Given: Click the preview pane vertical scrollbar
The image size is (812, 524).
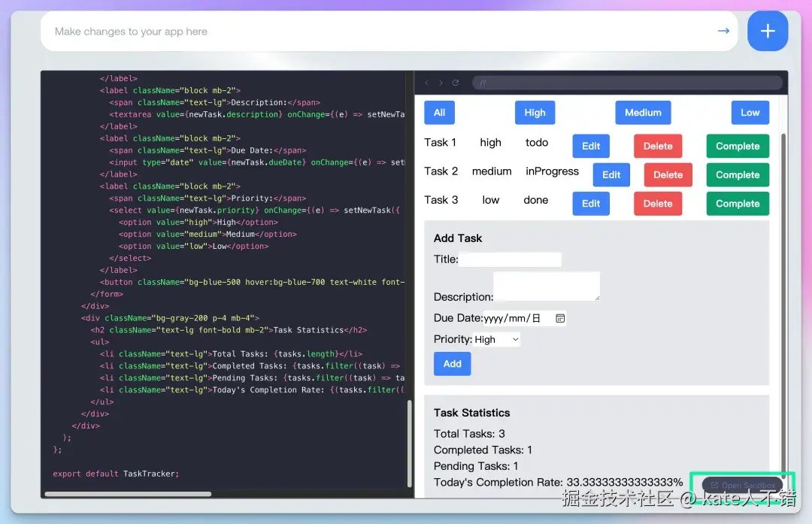Looking at the screenshot, I should click(783, 305).
